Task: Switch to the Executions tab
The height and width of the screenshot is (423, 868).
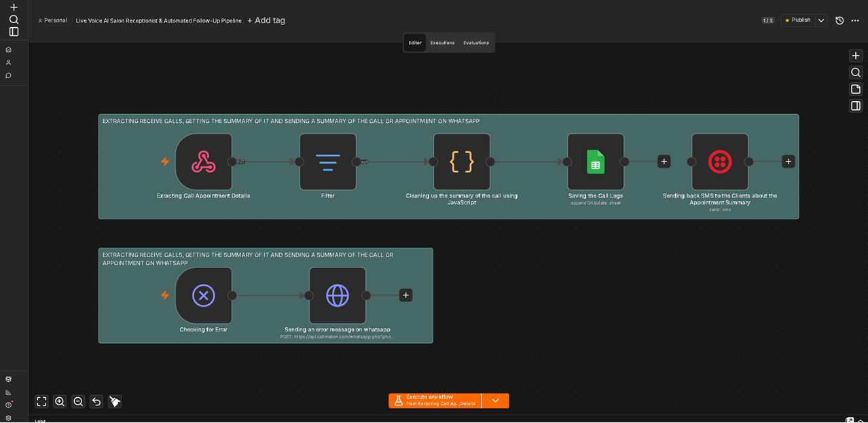Action: 442,43
